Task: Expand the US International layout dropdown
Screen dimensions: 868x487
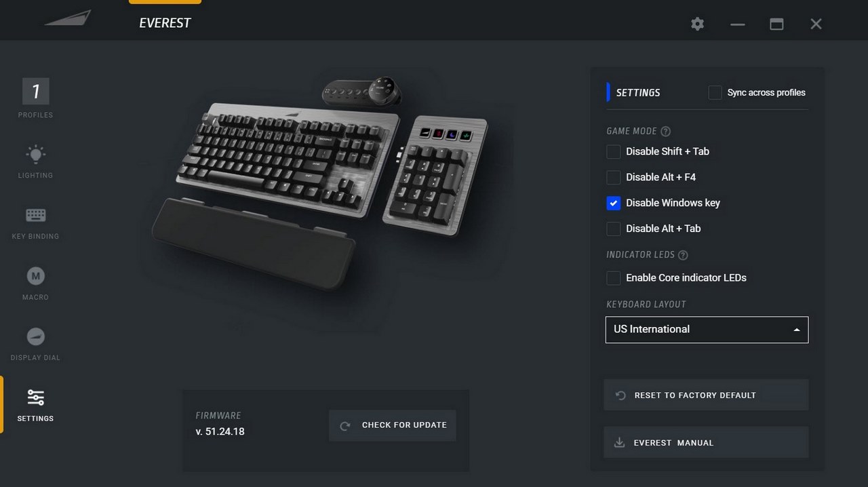Action: pyautogui.click(x=707, y=330)
